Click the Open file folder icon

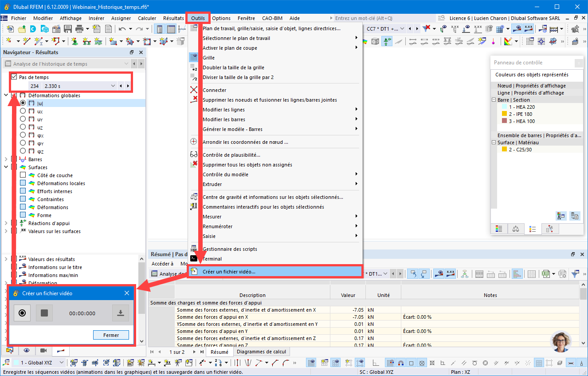pos(22,29)
